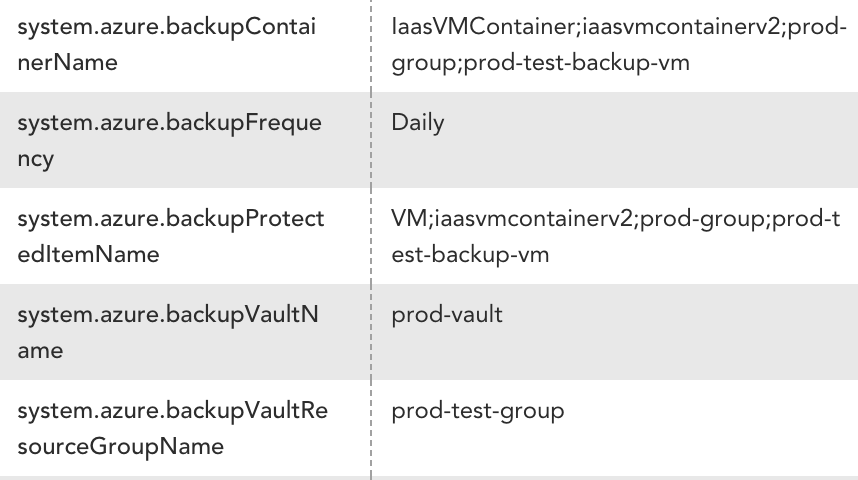858x480 pixels.
Task: Click the 'ncy' wrapped text line
Action: tap(36, 159)
